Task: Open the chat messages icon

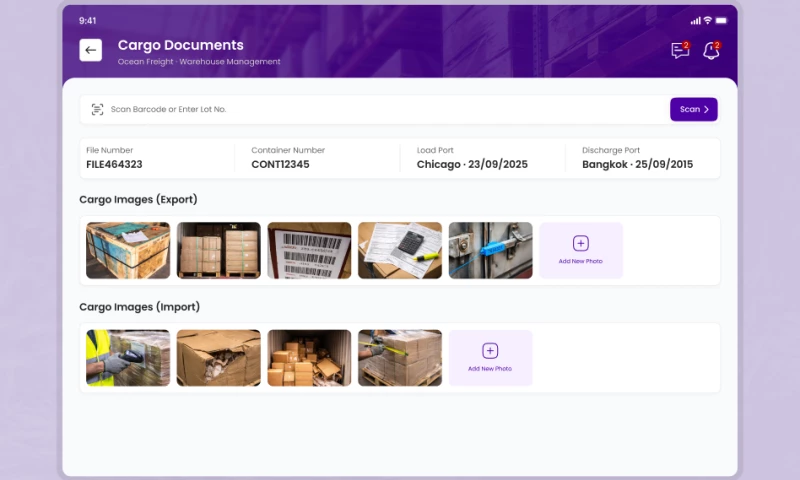Action: 680,50
